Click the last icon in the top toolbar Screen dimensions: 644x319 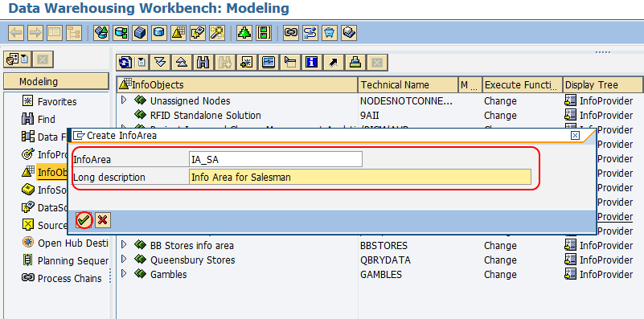[349, 32]
